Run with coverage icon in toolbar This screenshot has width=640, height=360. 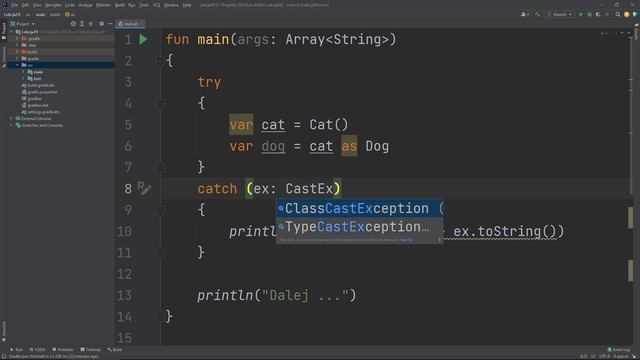(x=598, y=14)
